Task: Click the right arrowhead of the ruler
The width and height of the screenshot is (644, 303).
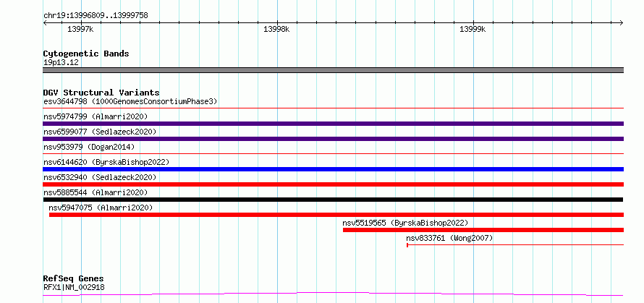Action: click(622, 23)
